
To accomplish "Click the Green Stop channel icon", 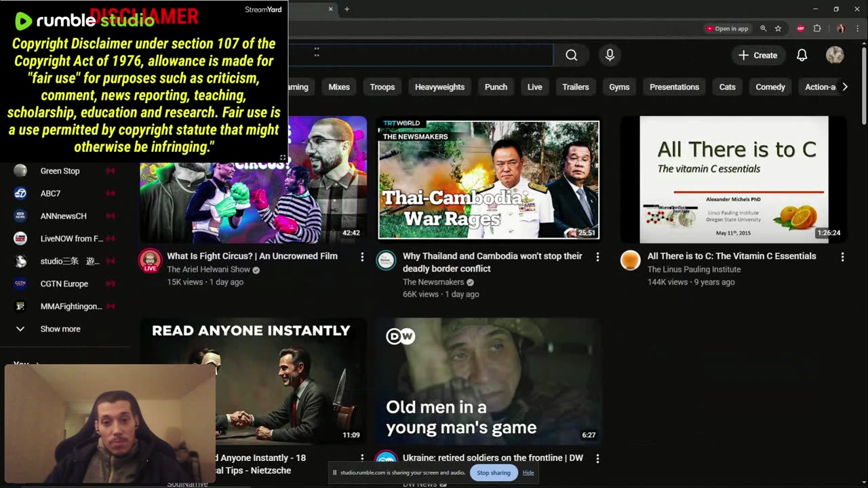I will (20, 171).
